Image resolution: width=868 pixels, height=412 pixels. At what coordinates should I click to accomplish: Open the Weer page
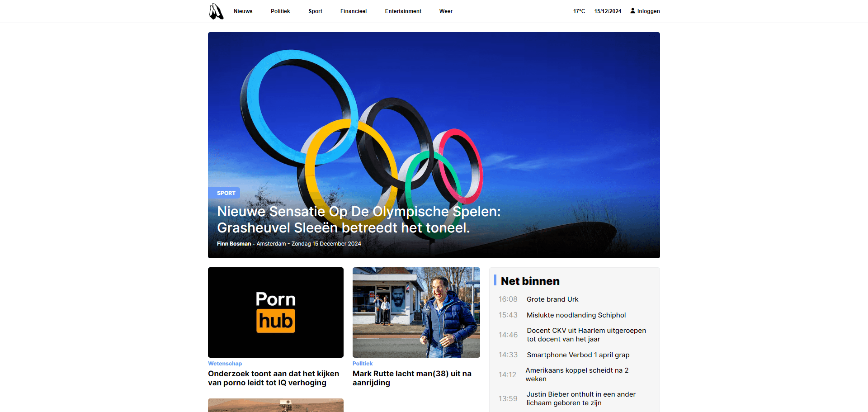(x=446, y=11)
